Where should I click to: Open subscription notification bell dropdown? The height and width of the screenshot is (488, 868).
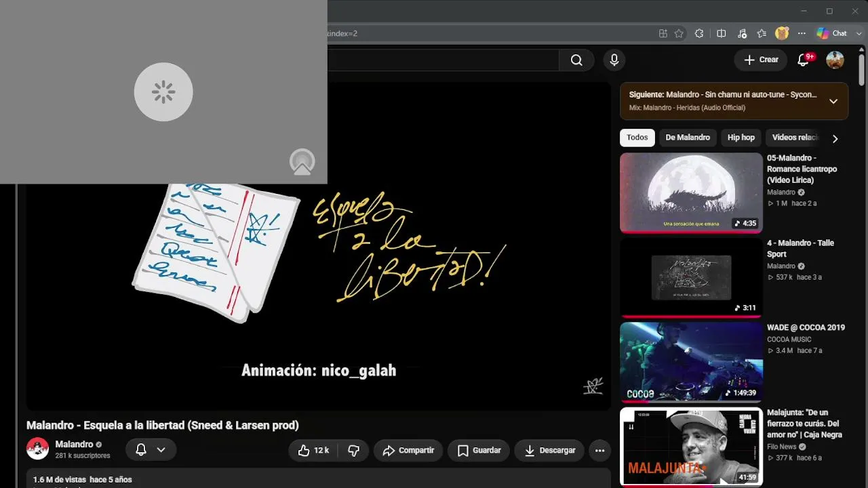click(x=151, y=449)
